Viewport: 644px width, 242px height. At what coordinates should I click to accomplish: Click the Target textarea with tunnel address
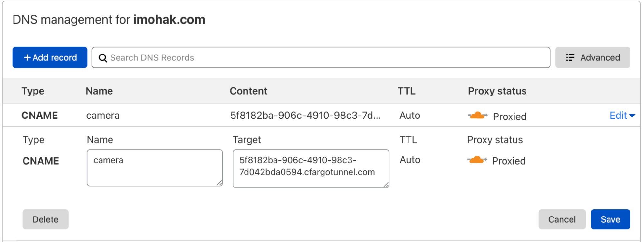(x=311, y=168)
